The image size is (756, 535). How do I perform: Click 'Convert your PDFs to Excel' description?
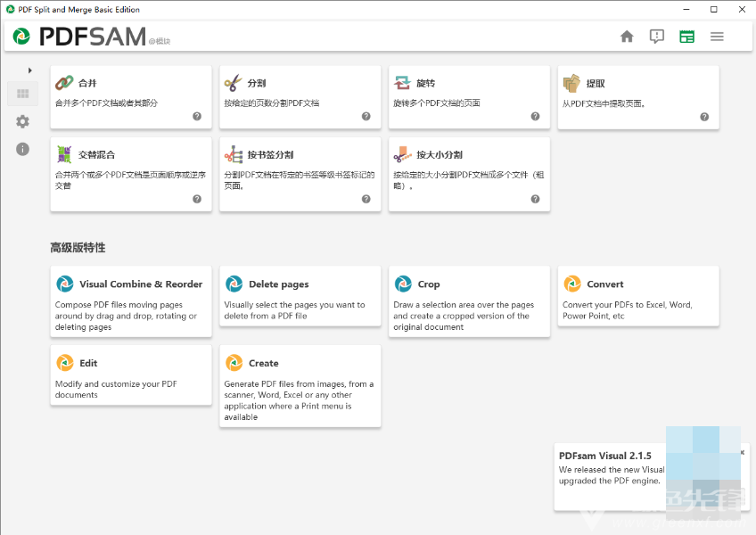[x=628, y=310]
